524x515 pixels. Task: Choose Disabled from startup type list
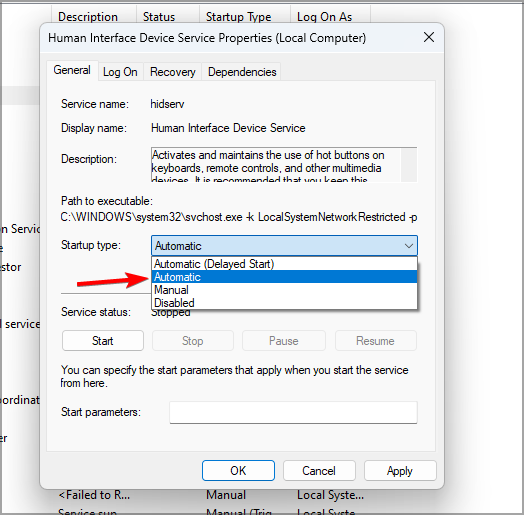[284, 303]
